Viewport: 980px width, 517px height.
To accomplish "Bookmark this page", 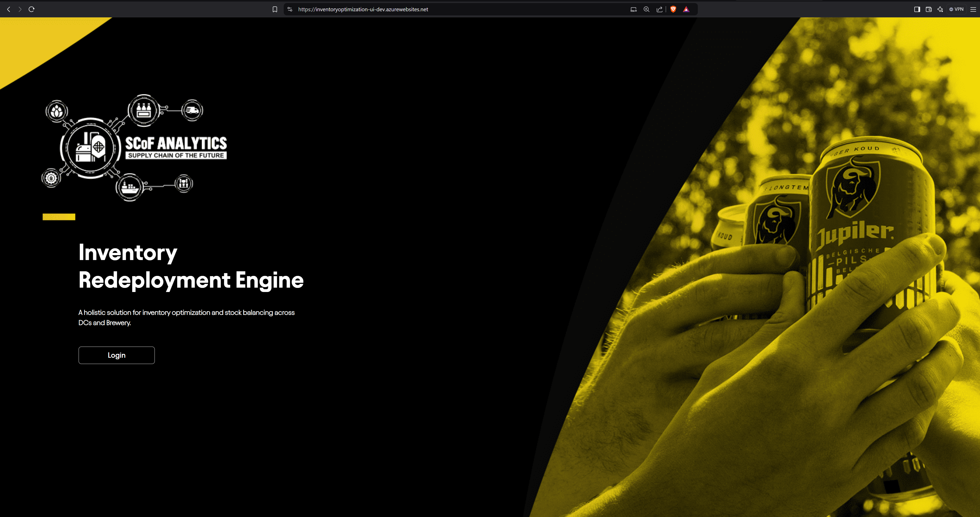I will tap(275, 9).
